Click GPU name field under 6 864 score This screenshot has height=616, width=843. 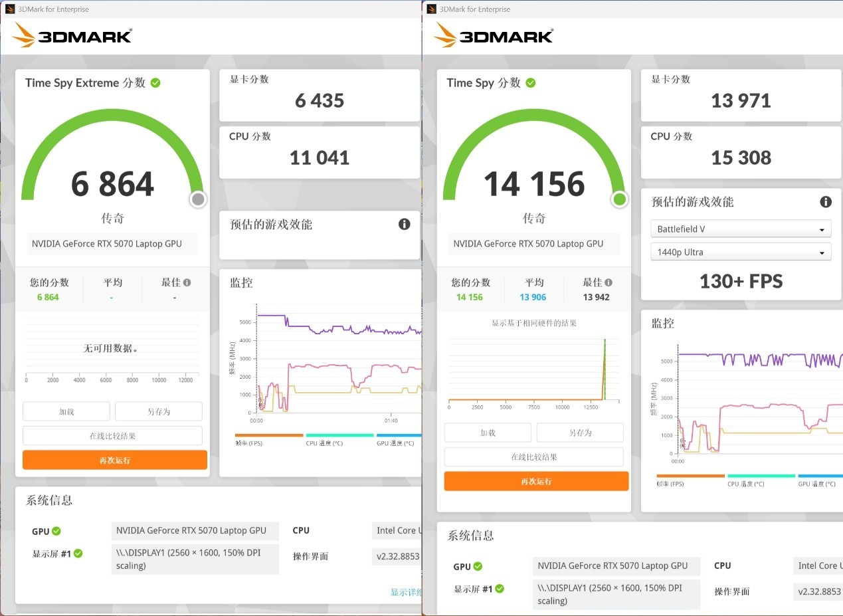click(x=112, y=244)
